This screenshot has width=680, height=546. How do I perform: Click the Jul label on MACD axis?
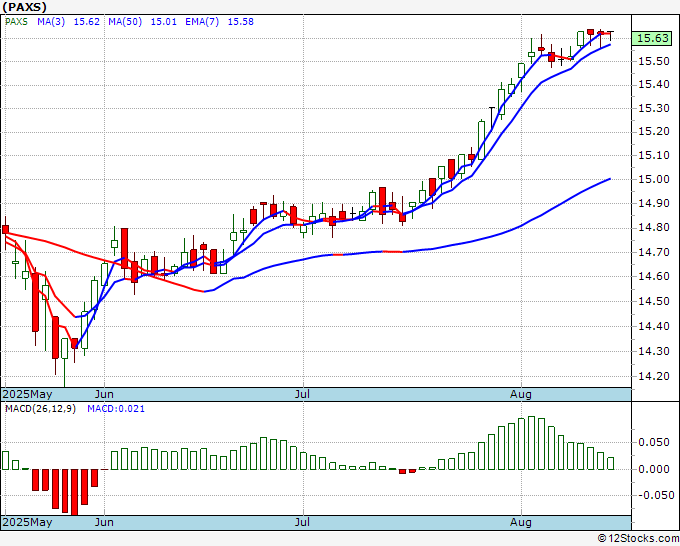pyautogui.click(x=302, y=522)
